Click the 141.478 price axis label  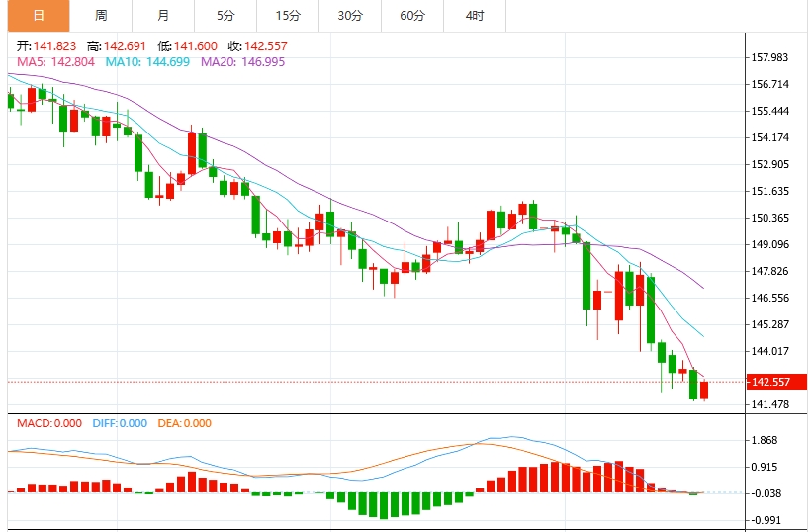(769, 404)
